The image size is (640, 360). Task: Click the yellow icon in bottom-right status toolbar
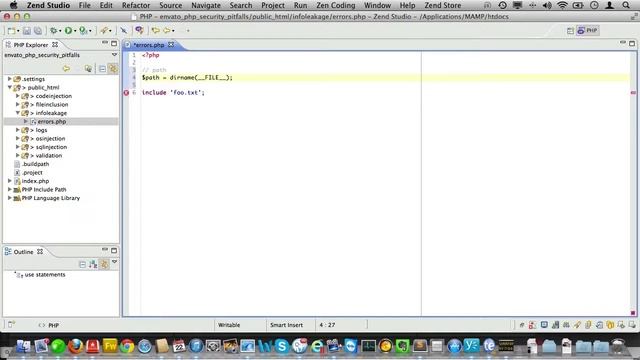pos(610,325)
